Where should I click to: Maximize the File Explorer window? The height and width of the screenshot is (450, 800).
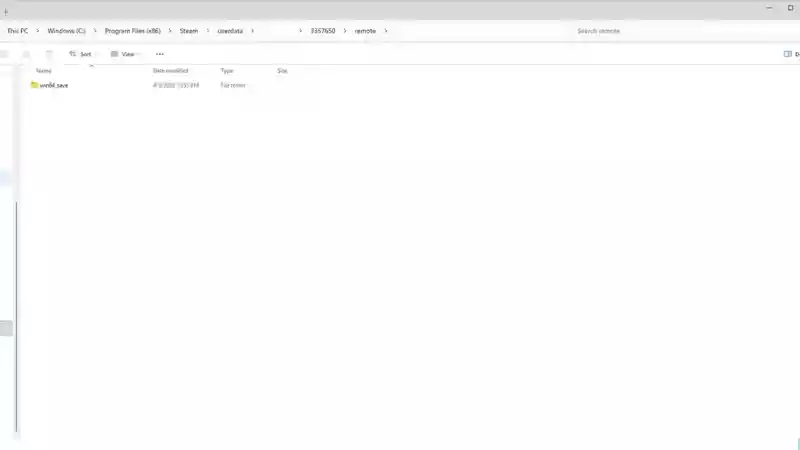[x=790, y=8]
